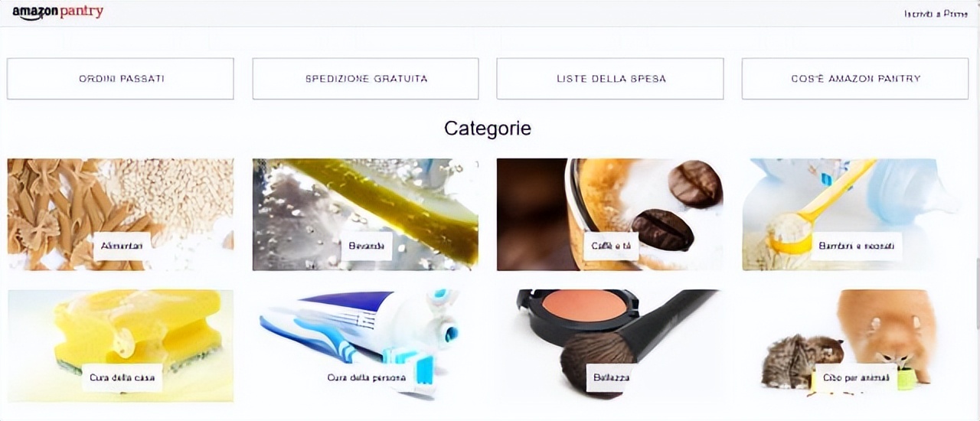Open the Bellezza makeup brush image

pos(609,345)
